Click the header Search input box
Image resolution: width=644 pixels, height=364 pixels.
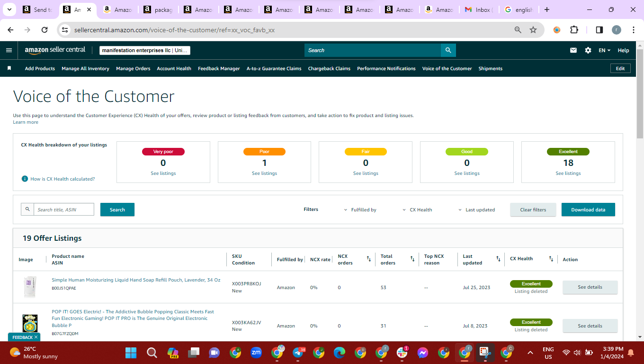click(x=373, y=50)
